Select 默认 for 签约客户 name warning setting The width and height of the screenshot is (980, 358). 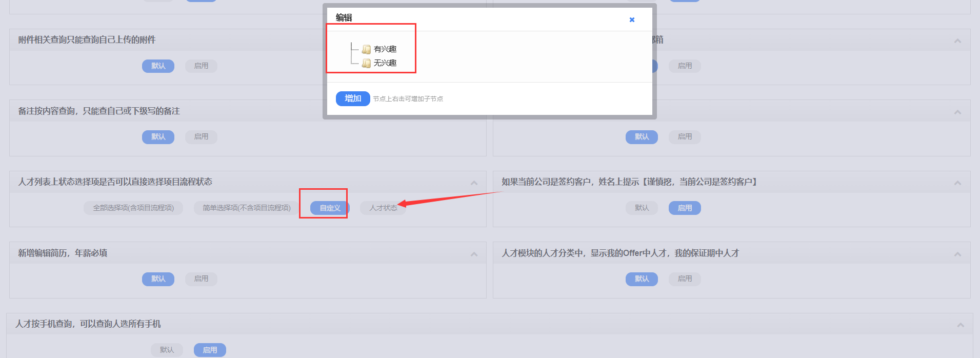coord(642,208)
